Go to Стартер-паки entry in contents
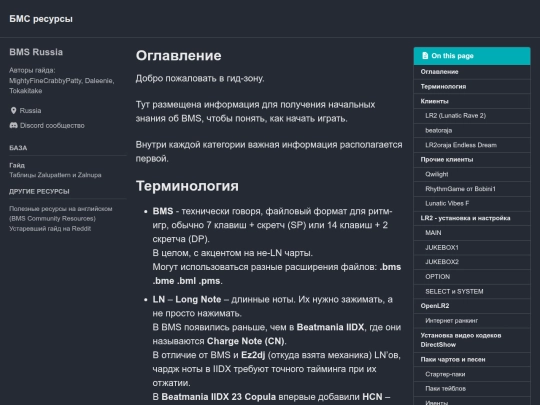540x405 pixels. (x=472, y=374)
